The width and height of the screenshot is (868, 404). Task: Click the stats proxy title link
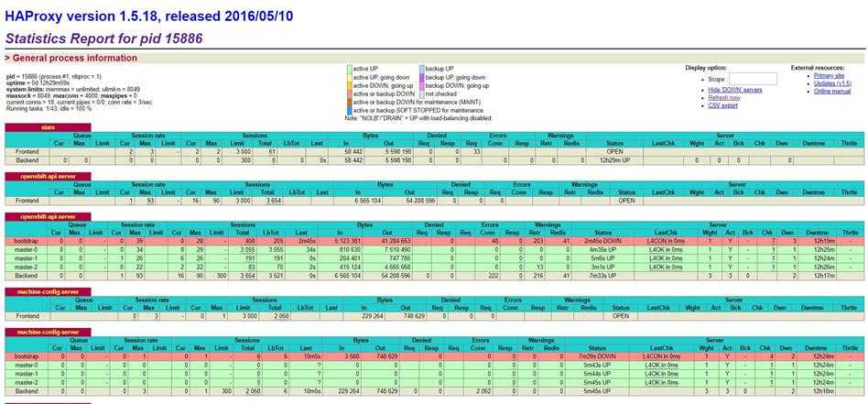pos(48,128)
